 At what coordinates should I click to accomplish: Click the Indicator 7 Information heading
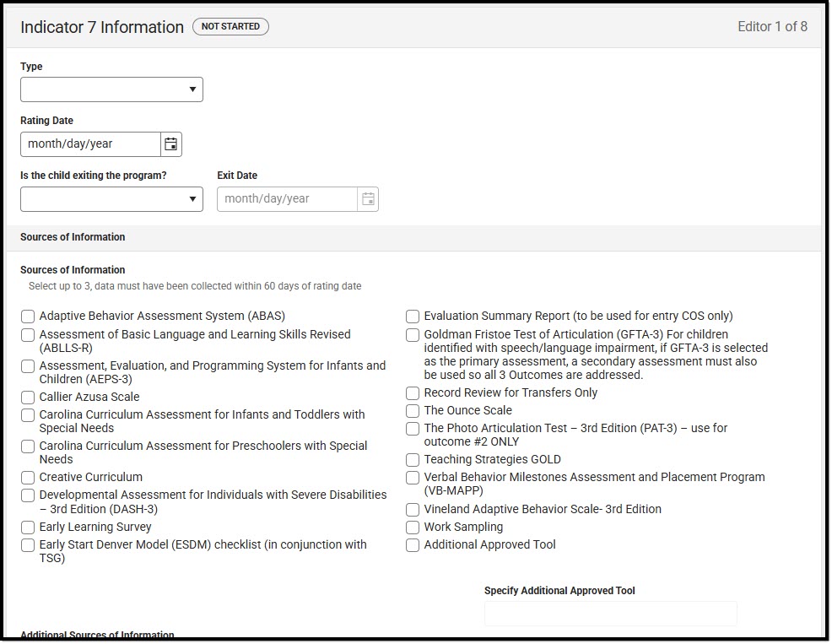coord(102,27)
